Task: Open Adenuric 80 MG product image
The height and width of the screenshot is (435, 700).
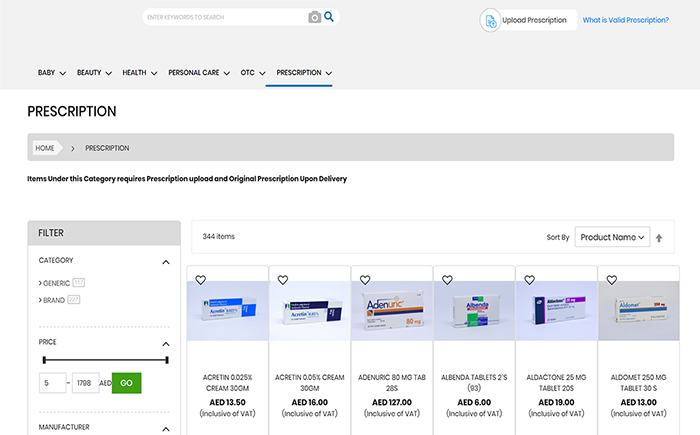Action: [x=392, y=311]
